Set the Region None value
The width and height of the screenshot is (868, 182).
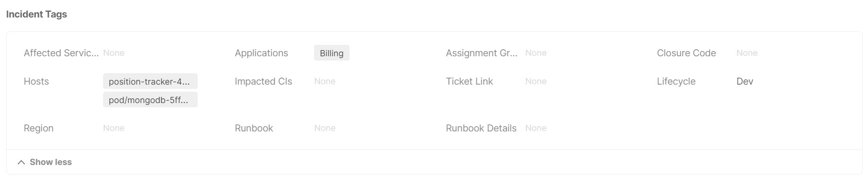coord(114,128)
